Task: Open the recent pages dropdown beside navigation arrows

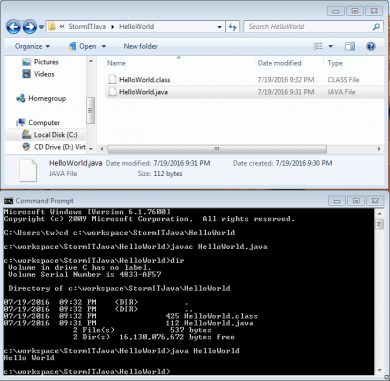Action: 41,27
